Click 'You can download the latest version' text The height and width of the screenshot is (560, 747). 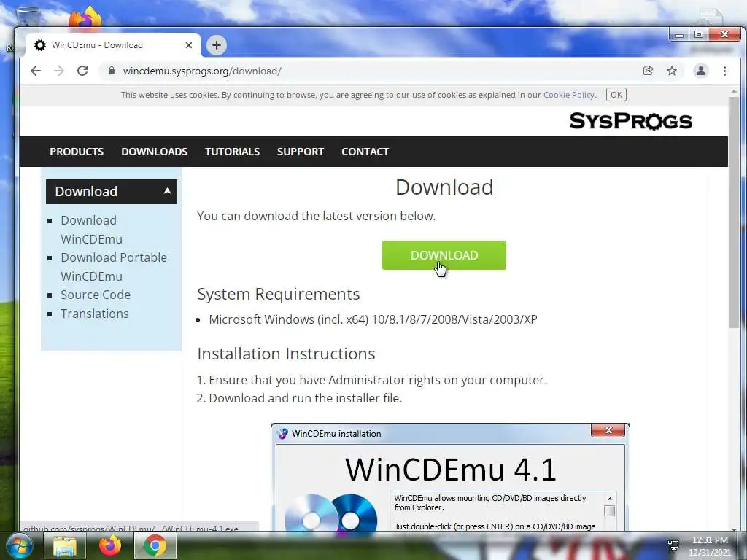coord(317,216)
